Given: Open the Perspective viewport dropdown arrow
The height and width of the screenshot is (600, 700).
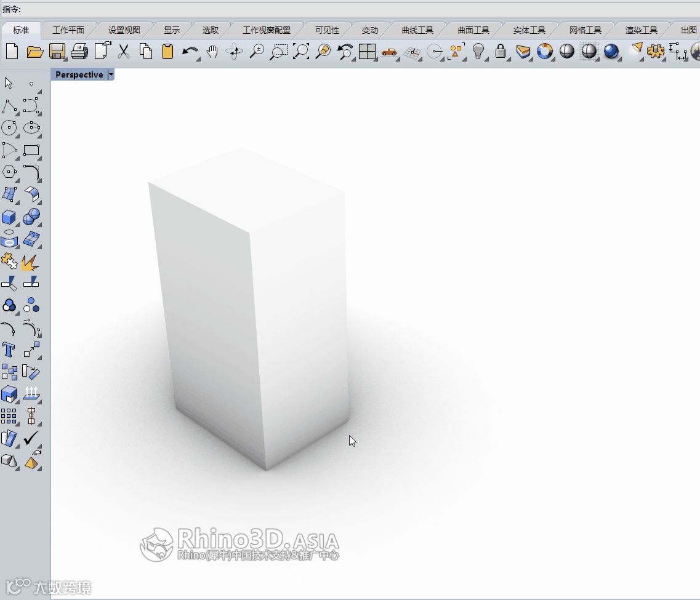Looking at the screenshot, I should [x=111, y=74].
